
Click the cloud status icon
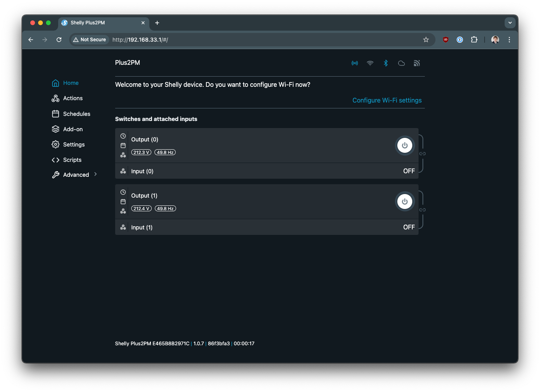tap(401, 63)
